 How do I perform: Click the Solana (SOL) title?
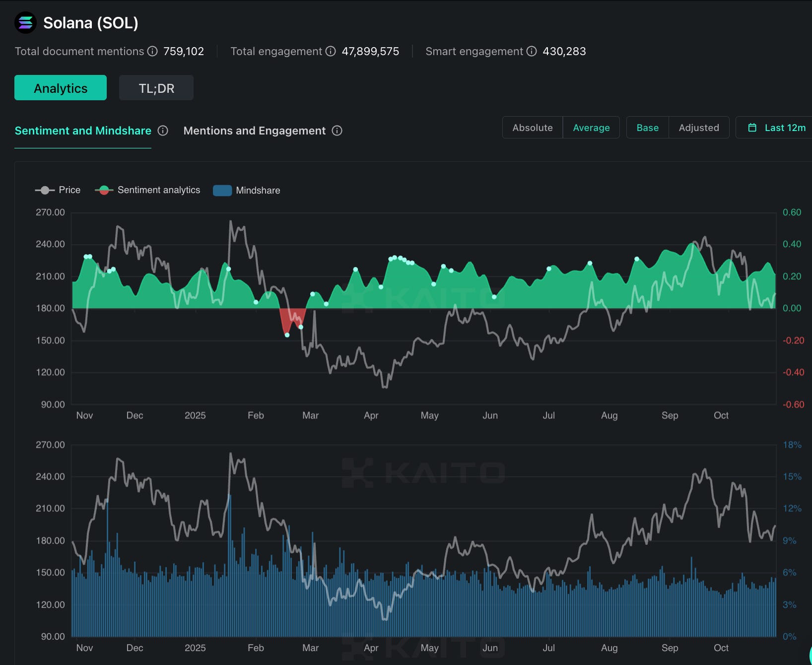pyautogui.click(x=91, y=23)
